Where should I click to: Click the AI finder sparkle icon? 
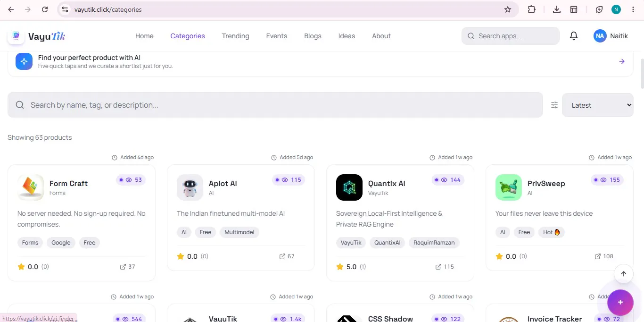pyautogui.click(x=24, y=61)
